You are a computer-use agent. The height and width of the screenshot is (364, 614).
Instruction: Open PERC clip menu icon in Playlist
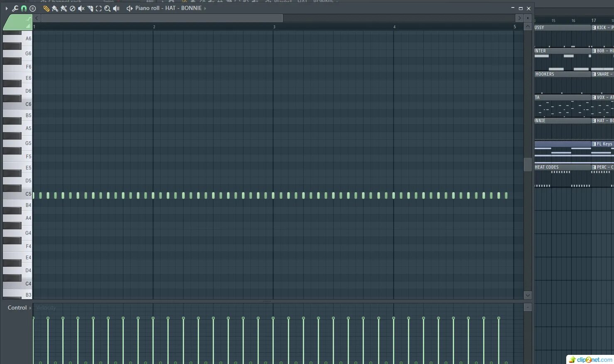click(x=594, y=167)
